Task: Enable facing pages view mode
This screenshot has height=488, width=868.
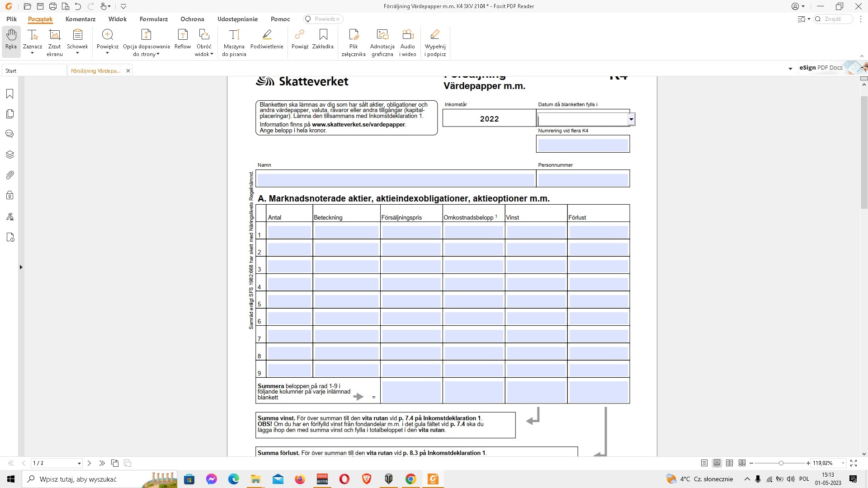Action: pos(729,463)
